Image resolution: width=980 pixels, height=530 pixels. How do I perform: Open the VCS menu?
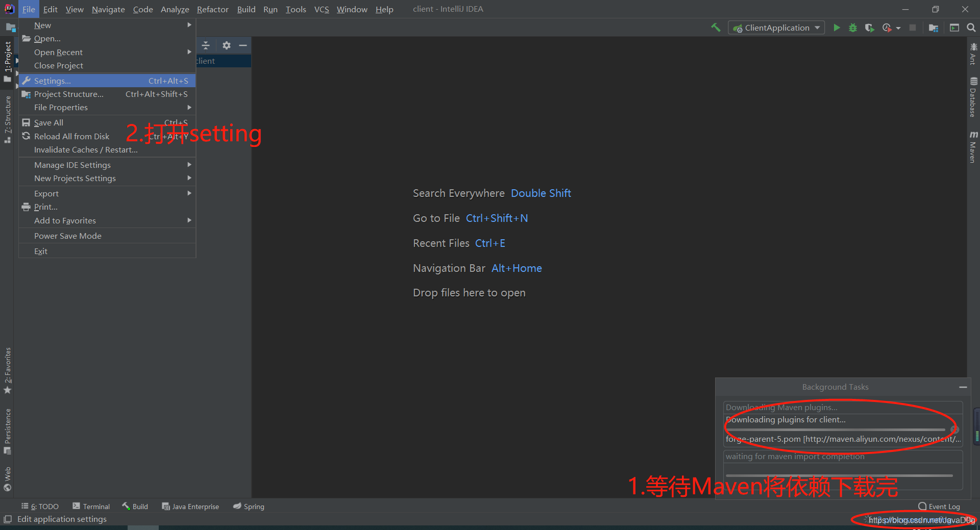[x=322, y=9]
